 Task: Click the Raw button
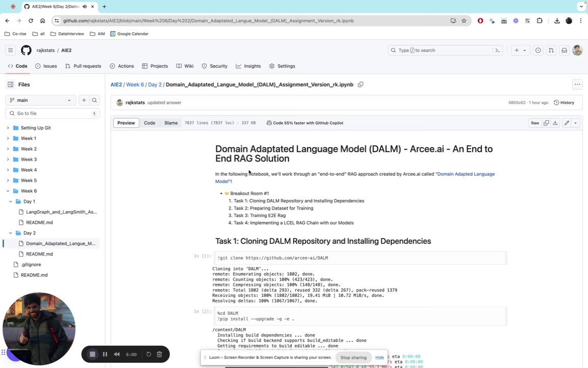click(x=535, y=123)
